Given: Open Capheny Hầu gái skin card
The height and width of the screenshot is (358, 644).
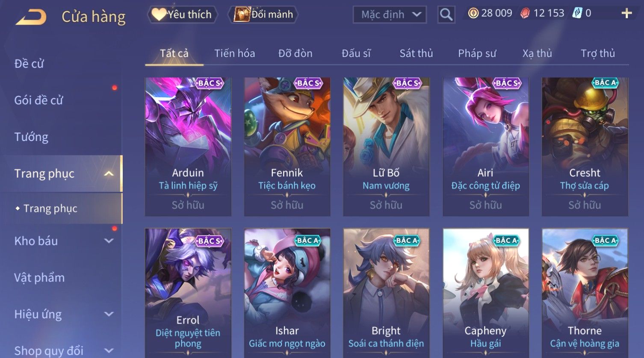Looking at the screenshot, I should click(x=485, y=293).
